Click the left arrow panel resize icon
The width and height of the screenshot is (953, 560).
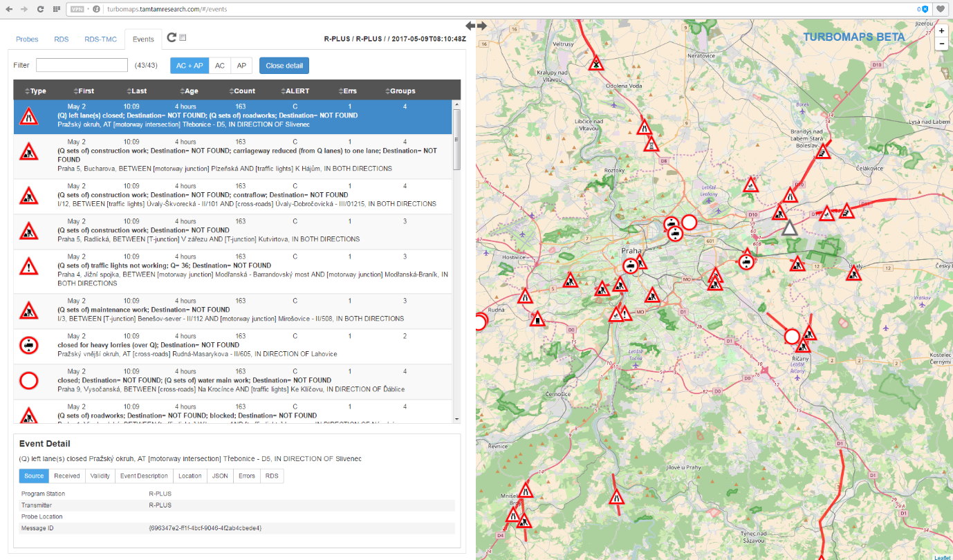(x=470, y=26)
